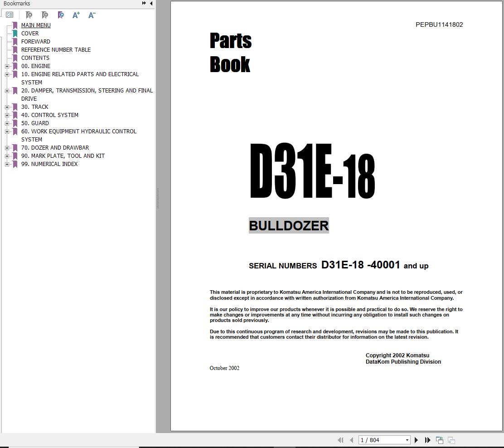Click the previous view icon
This screenshot has width=504, height=448.
(439, 440)
